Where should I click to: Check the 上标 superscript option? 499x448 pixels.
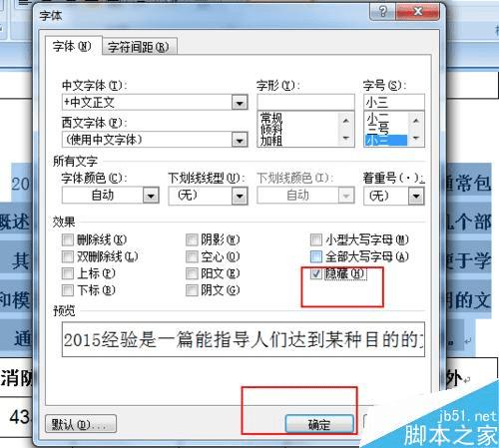click(67, 273)
